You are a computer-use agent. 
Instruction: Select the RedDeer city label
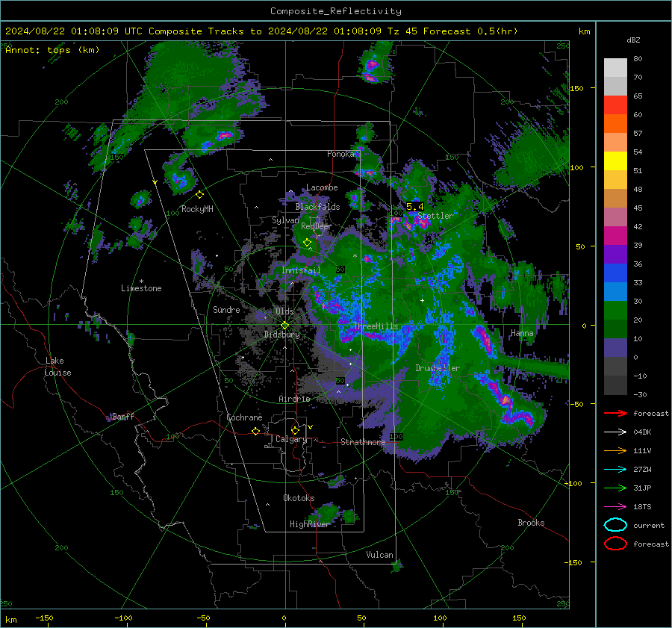tap(317, 226)
